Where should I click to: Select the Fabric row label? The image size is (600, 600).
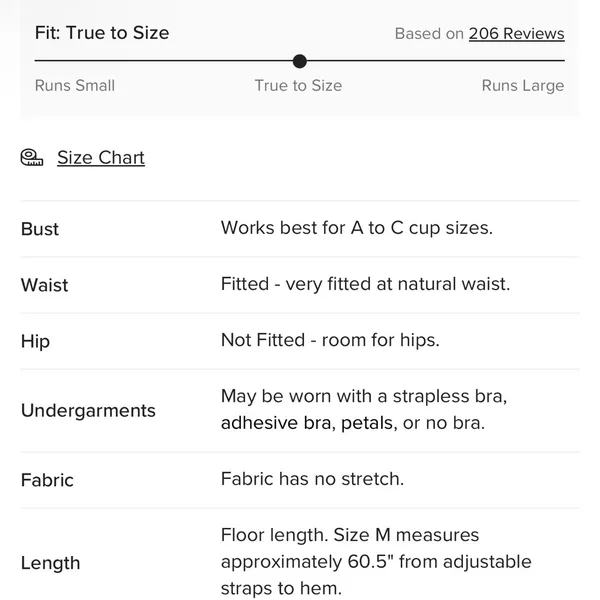[x=47, y=480]
